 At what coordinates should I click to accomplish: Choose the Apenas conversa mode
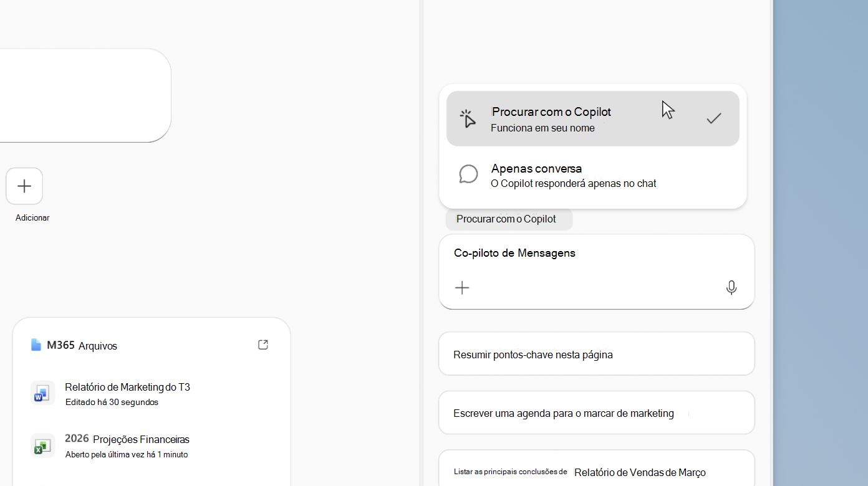click(592, 175)
